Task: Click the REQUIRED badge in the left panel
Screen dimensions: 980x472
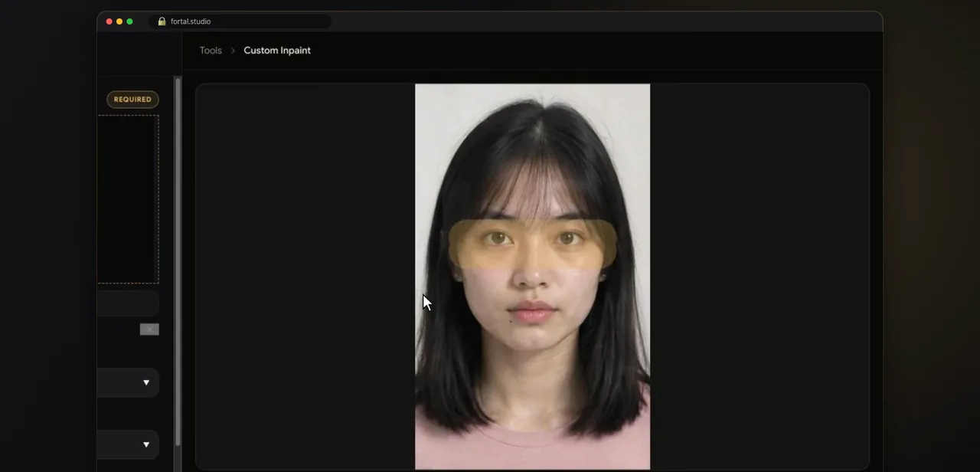Action: pos(132,100)
